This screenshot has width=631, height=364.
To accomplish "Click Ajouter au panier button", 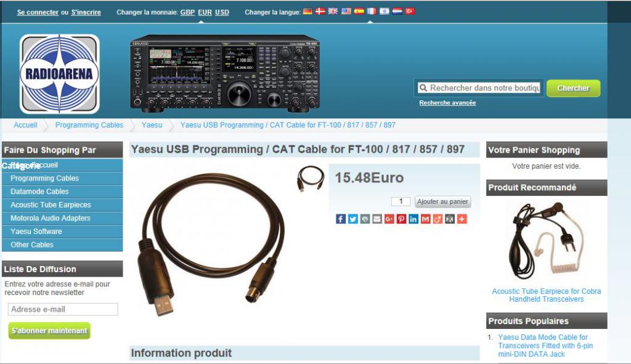I will point(442,201).
